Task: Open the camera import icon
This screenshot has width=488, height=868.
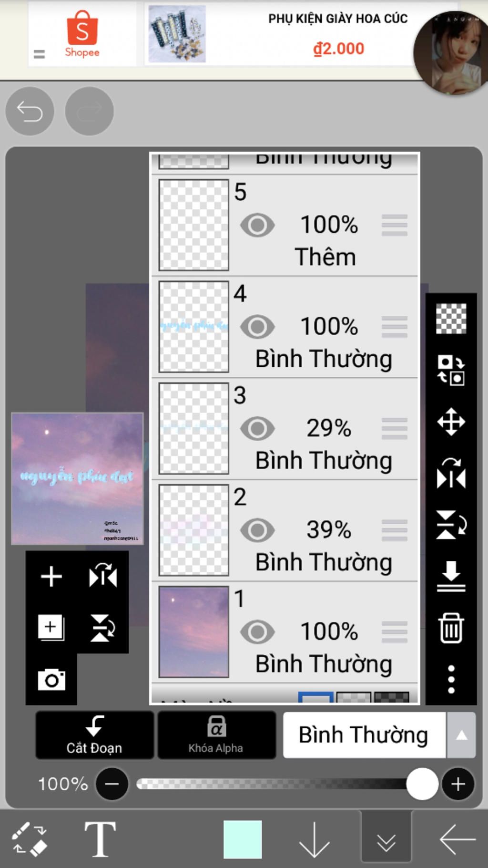Action: click(x=51, y=680)
